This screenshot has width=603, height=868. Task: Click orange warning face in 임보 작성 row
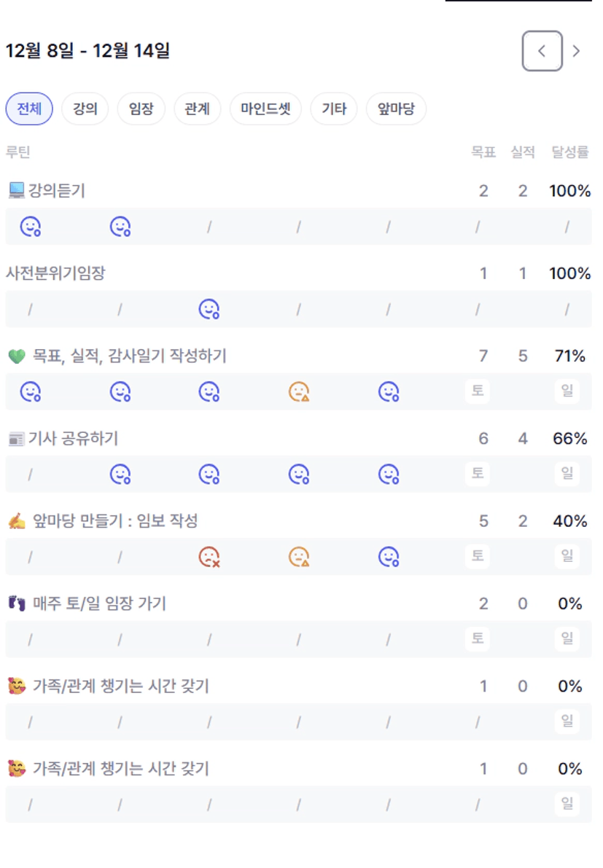[x=299, y=558]
